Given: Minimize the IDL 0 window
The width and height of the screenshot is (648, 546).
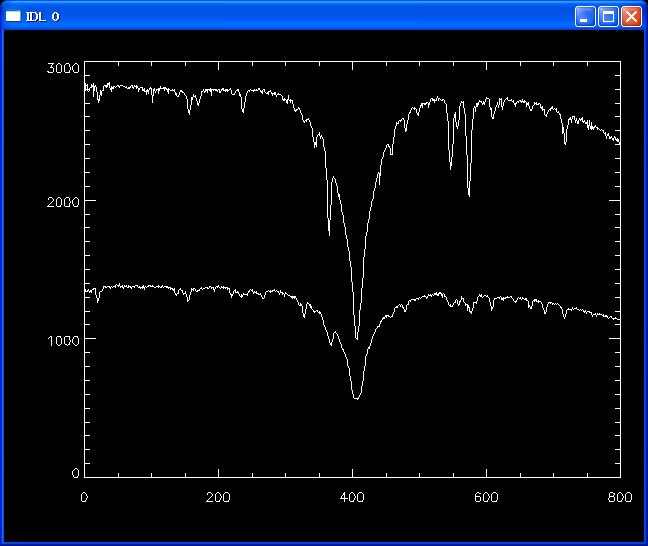Looking at the screenshot, I should click(x=585, y=17).
